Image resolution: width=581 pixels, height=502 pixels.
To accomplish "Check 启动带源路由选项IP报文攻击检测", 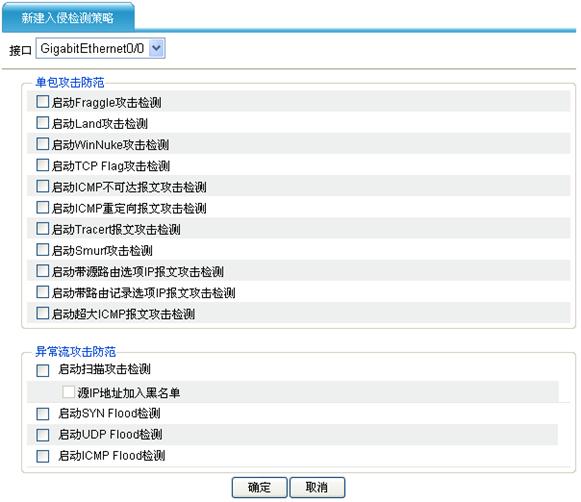I will pos(43,271).
